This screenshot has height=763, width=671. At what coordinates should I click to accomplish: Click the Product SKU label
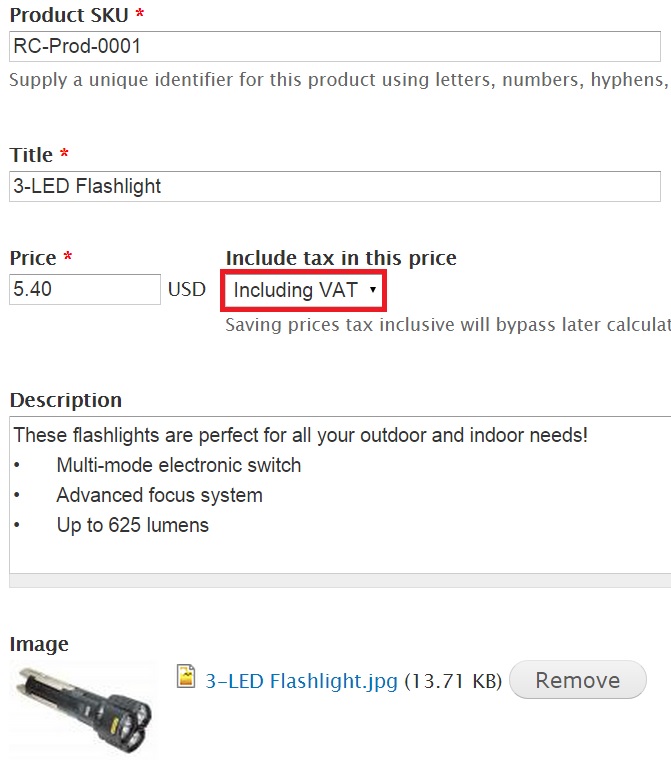[69, 15]
